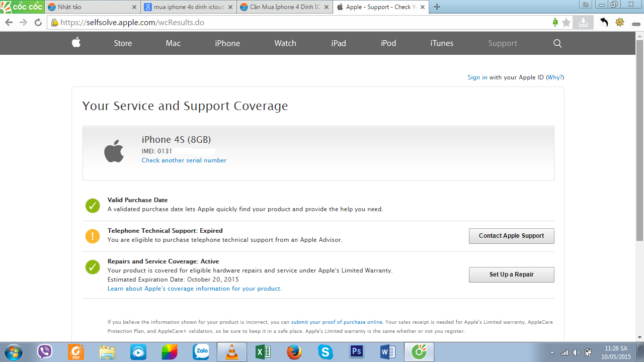Click the volume speaker tray icon
This screenshot has height=362, width=644.
pyautogui.click(x=577, y=352)
